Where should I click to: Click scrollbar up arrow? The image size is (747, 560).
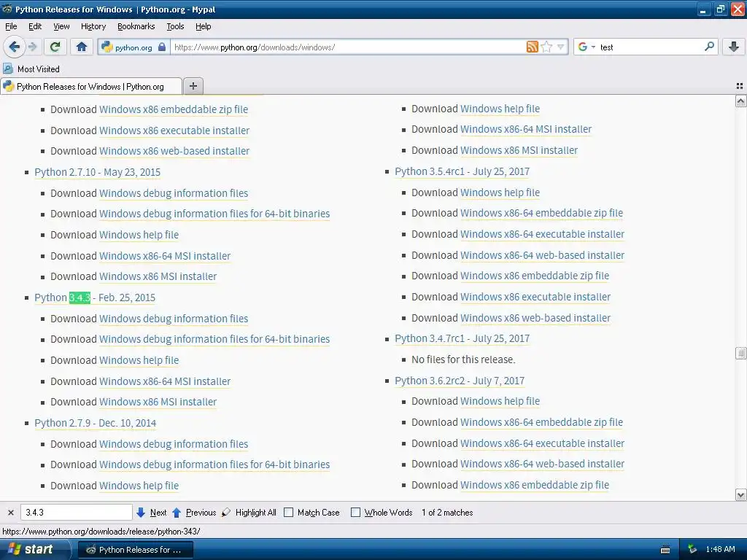click(740, 101)
